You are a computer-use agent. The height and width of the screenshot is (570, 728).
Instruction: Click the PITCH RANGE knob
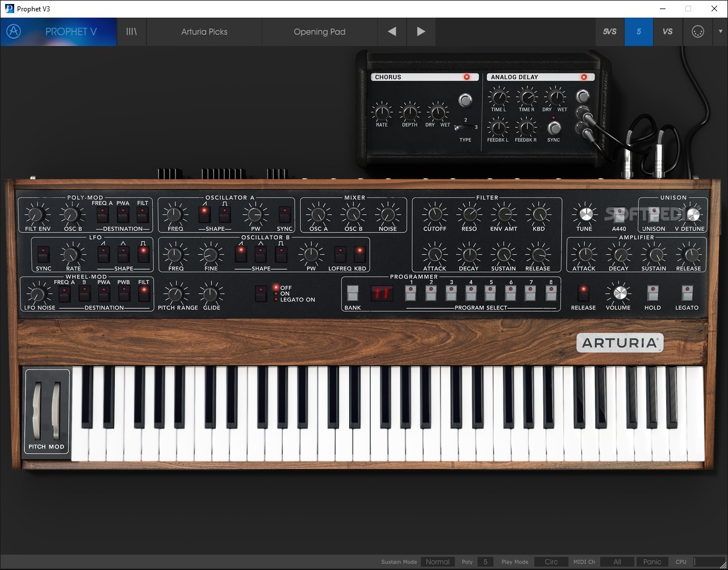tap(175, 294)
